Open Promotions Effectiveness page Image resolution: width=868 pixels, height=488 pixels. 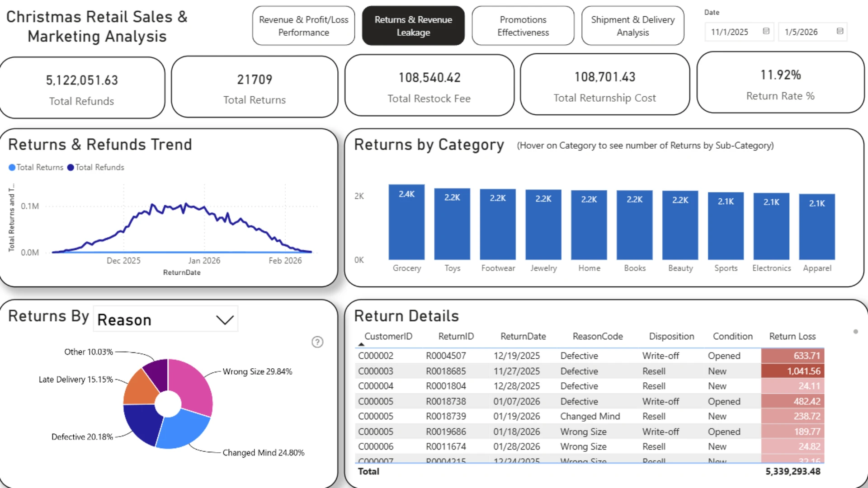coord(523,26)
